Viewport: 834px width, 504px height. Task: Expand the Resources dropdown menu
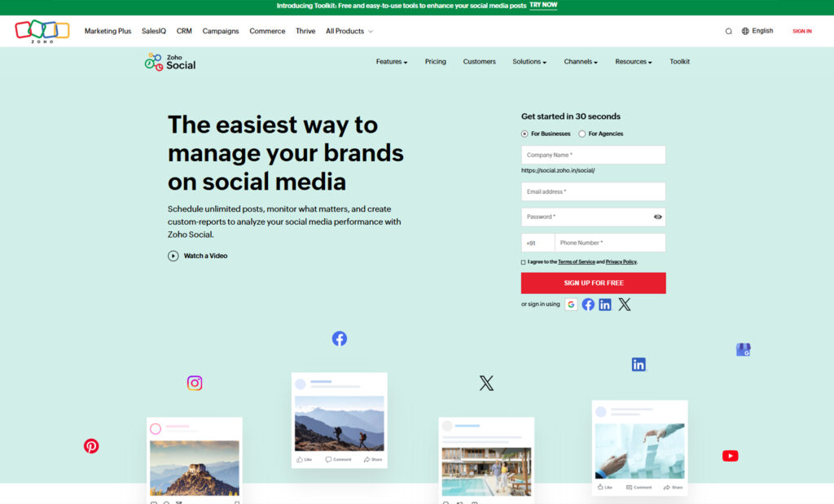(x=633, y=62)
